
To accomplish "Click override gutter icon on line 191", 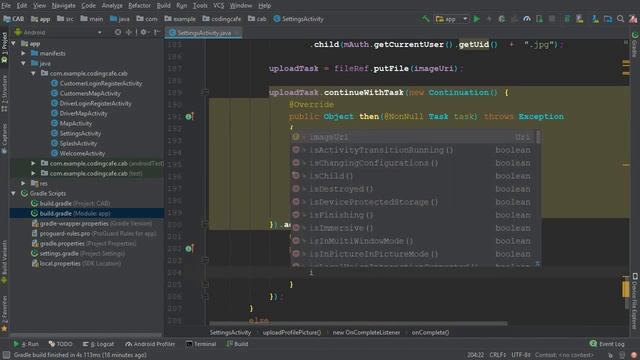I will click(x=189, y=117).
